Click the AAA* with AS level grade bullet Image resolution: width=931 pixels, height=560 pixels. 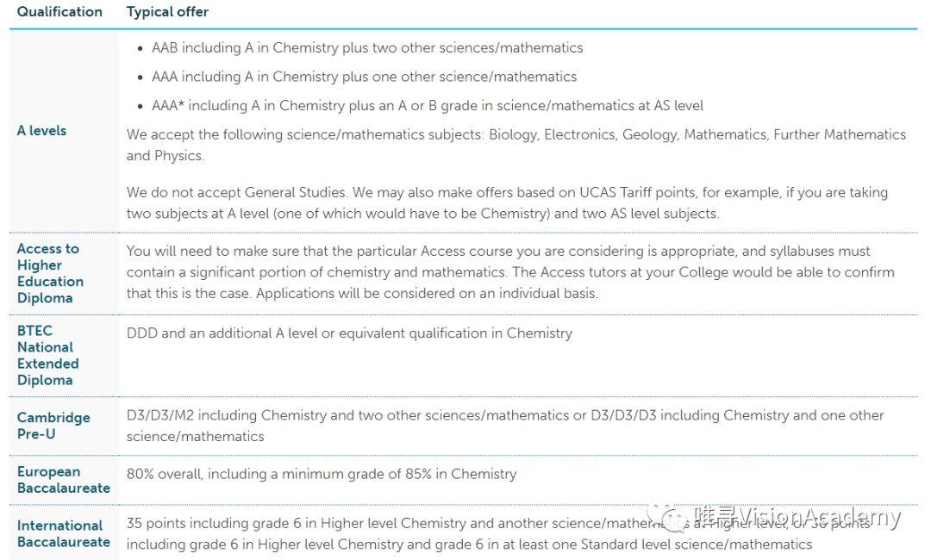tap(428, 106)
